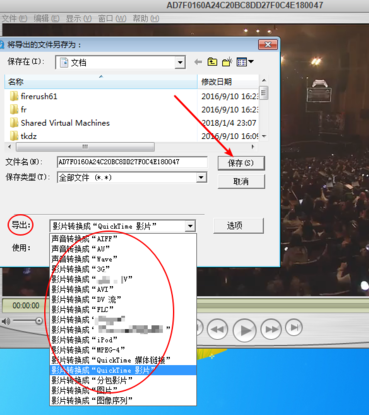Click the file list vertical scroll down arrow
The image size is (369, 415).
(264, 136)
